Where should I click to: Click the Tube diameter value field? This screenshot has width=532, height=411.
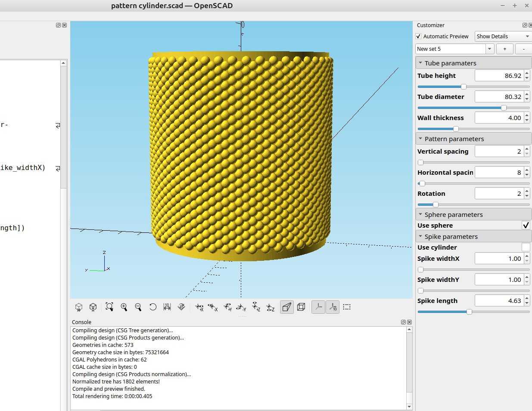point(499,97)
